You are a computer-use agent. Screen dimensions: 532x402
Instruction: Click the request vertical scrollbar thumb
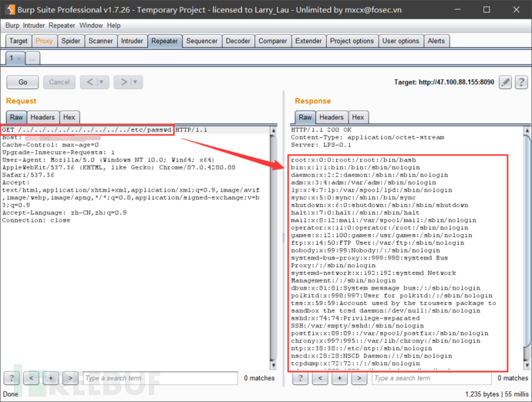point(274,248)
